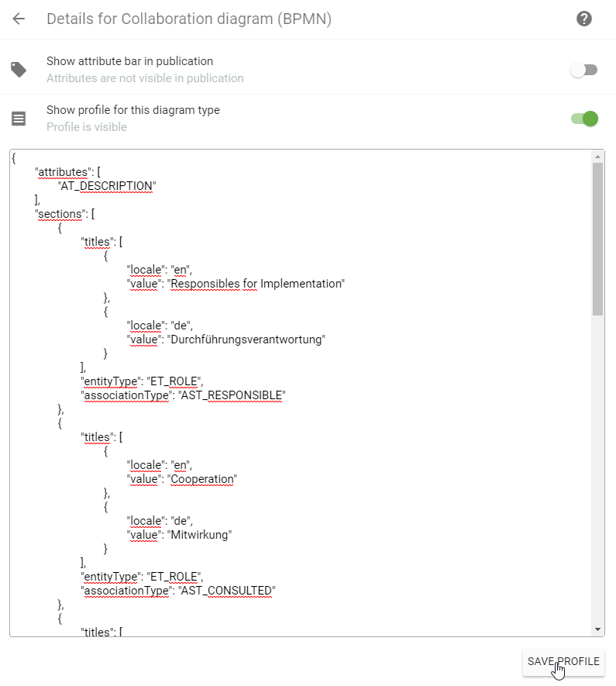This screenshot has width=616, height=686.
Task: Click the scrollbar down arrow in the editor
Action: pos(598,629)
